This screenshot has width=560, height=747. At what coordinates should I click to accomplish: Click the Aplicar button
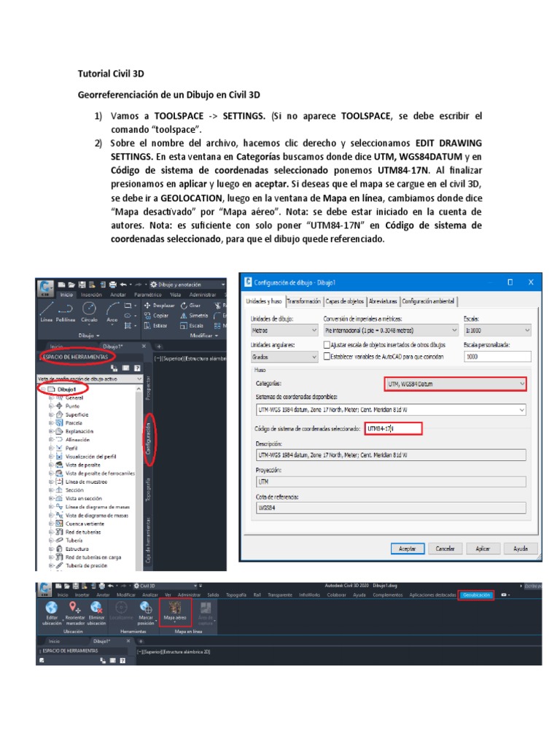(483, 549)
